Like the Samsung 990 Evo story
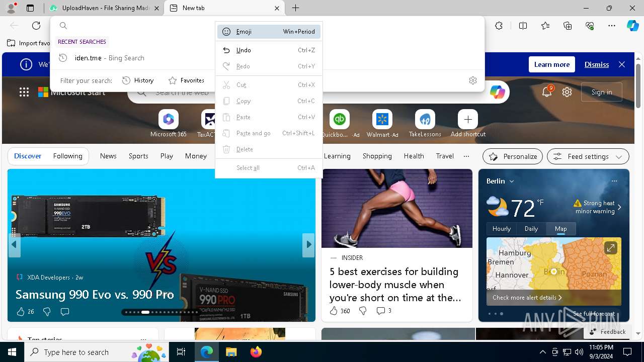 pos(21,312)
